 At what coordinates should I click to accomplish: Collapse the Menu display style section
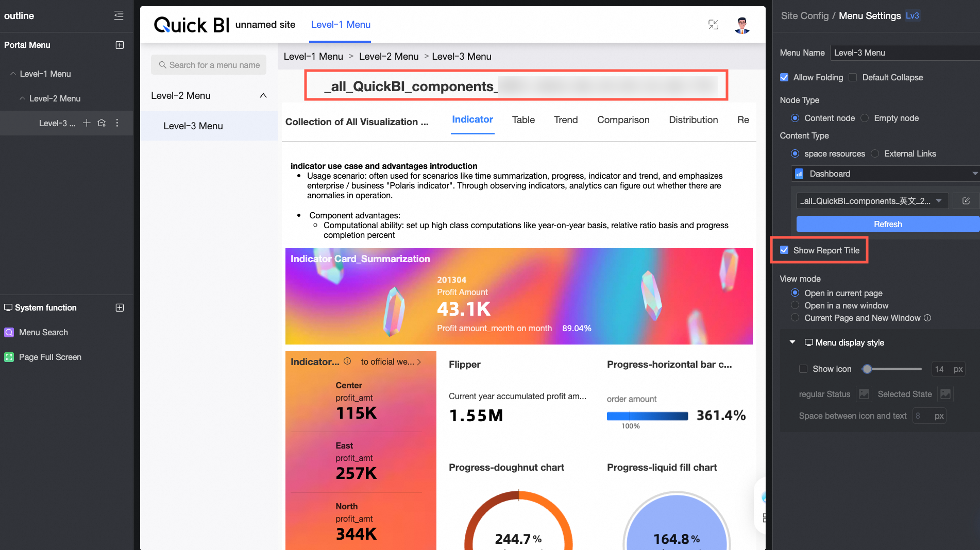[x=792, y=342]
